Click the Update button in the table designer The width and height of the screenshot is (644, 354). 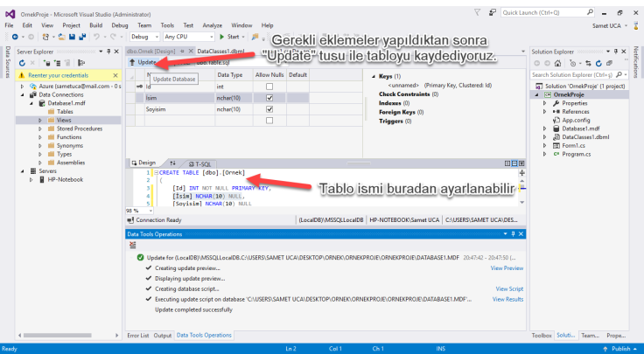143,62
